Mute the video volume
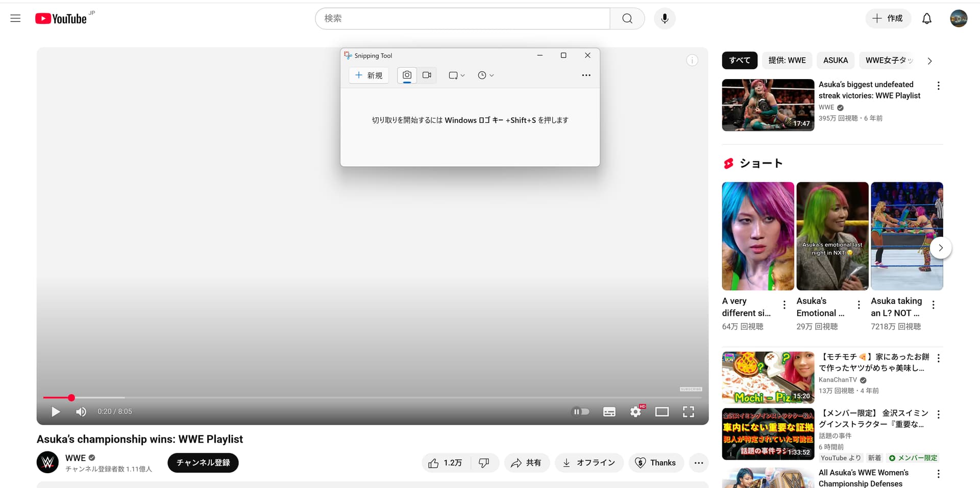980x488 pixels. coord(81,412)
